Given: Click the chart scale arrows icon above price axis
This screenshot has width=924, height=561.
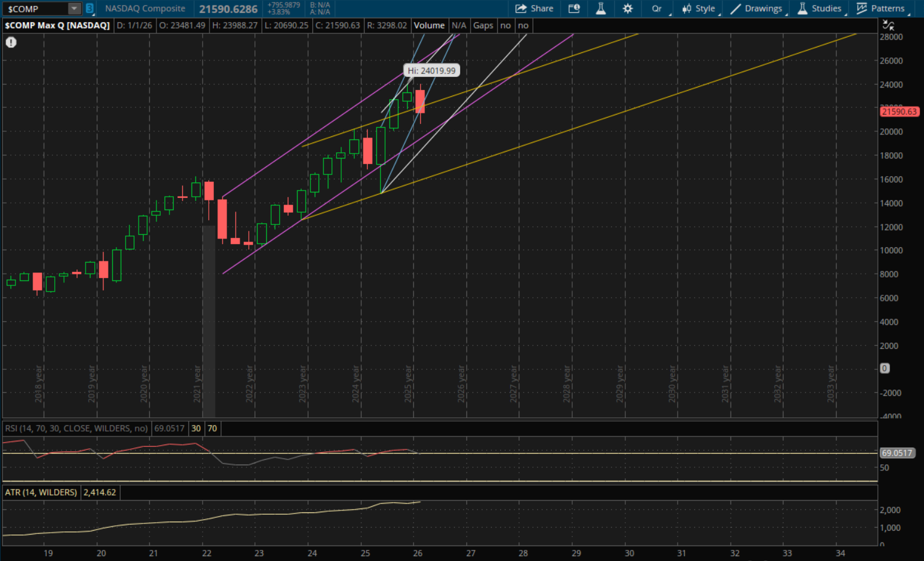Looking at the screenshot, I should (888, 25).
